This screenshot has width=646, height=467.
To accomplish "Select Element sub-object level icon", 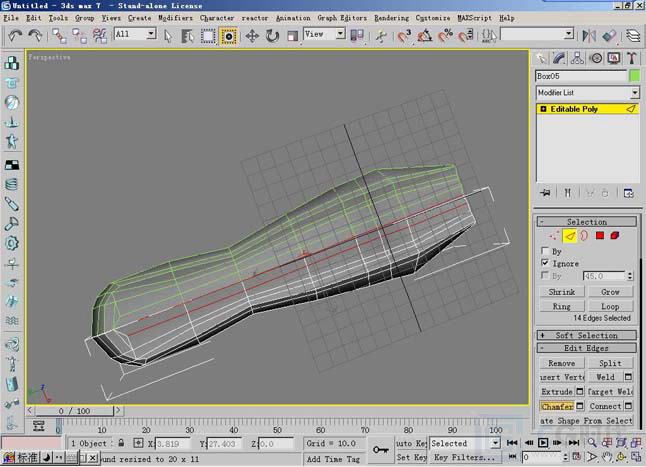I will click(615, 236).
